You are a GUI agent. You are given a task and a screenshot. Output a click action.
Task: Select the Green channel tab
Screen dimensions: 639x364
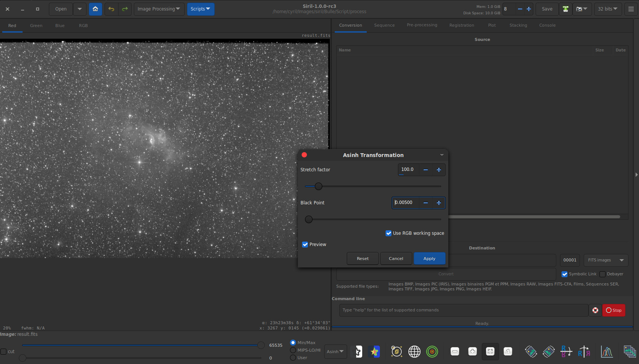36,26
